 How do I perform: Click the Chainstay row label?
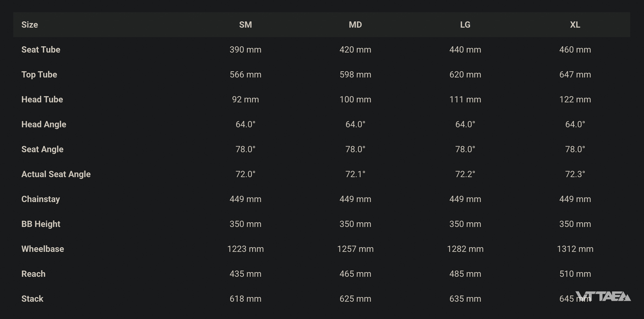pos(41,199)
